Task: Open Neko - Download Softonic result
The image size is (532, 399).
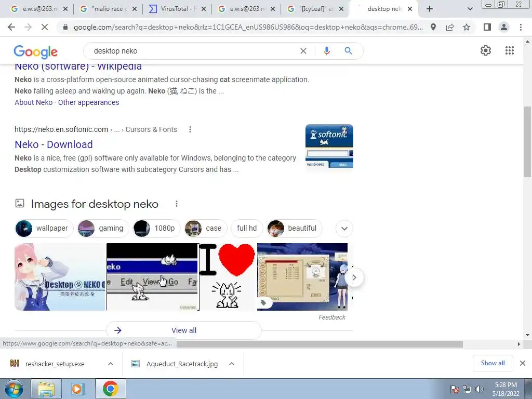Action: click(54, 144)
